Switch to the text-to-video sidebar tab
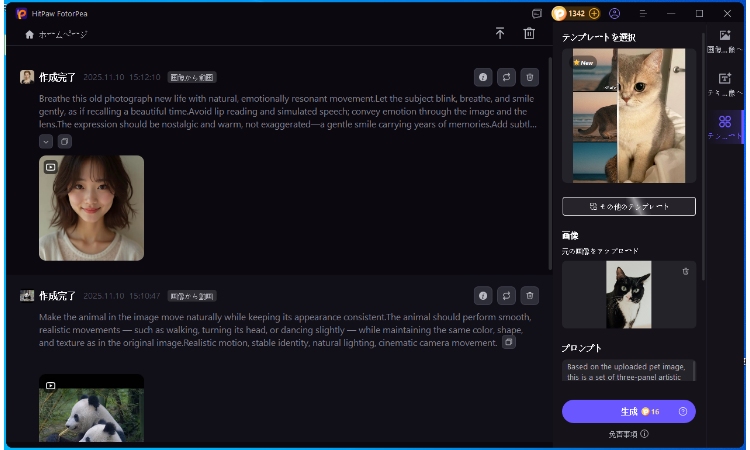The height and width of the screenshot is (450, 750). pos(725,84)
